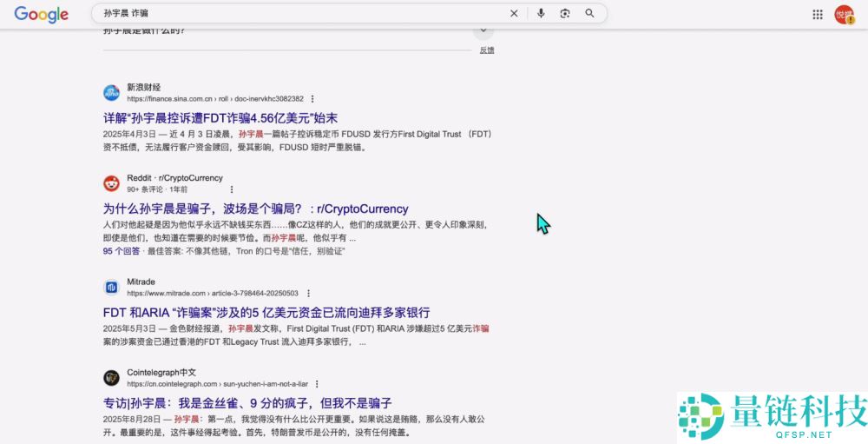Image resolution: width=868 pixels, height=444 pixels.
Task: Click the 2025年4月3日 date text
Action: 131,134
